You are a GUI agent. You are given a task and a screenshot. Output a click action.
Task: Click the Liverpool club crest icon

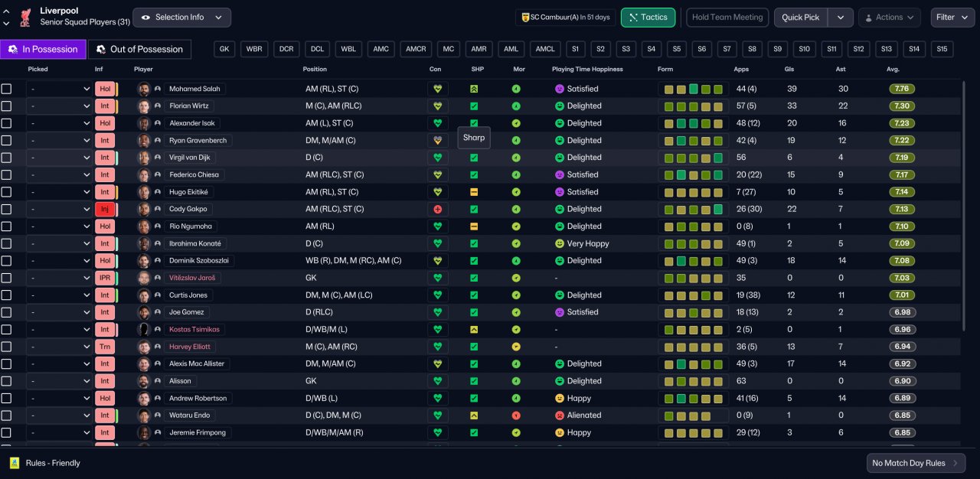25,17
